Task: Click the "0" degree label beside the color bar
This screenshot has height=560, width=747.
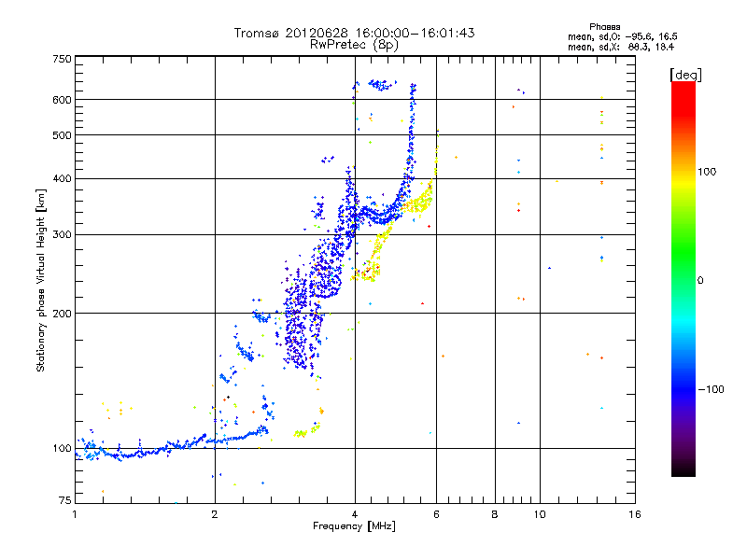Action: 700,281
